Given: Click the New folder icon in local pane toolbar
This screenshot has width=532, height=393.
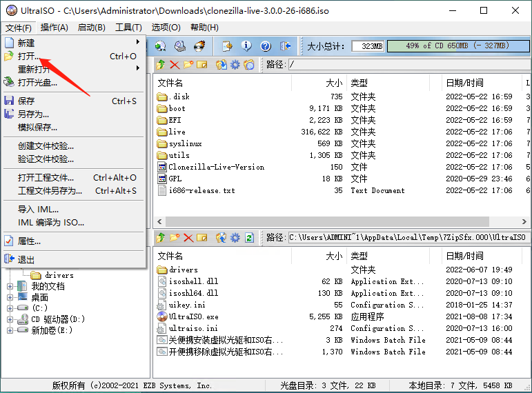Looking at the screenshot, I should click(x=175, y=237).
